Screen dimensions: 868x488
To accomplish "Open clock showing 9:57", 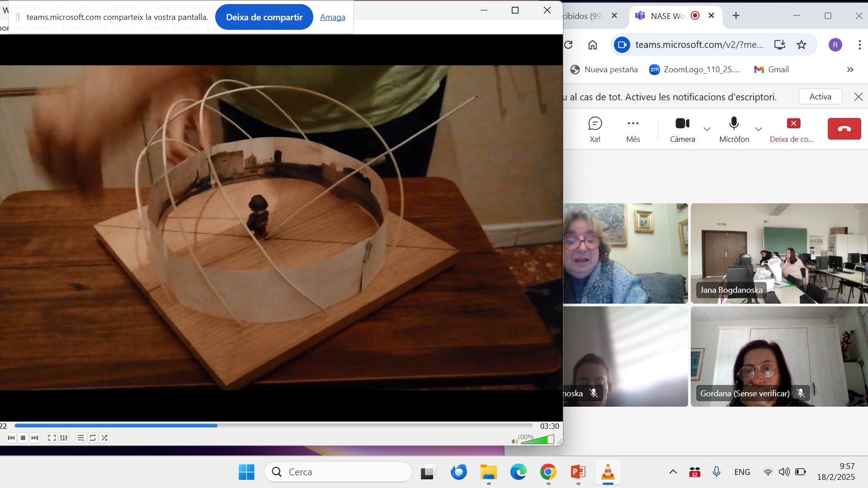I will coord(836,472).
